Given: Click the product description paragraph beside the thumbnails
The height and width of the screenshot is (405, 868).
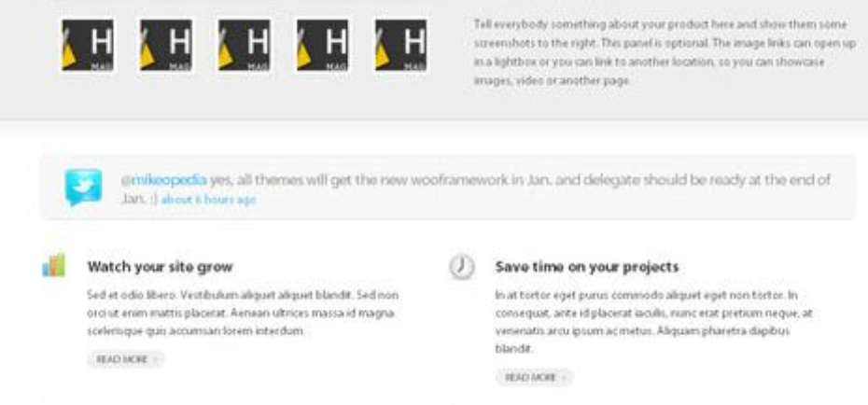Looking at the screenshot, I should (x=665, y=52).
